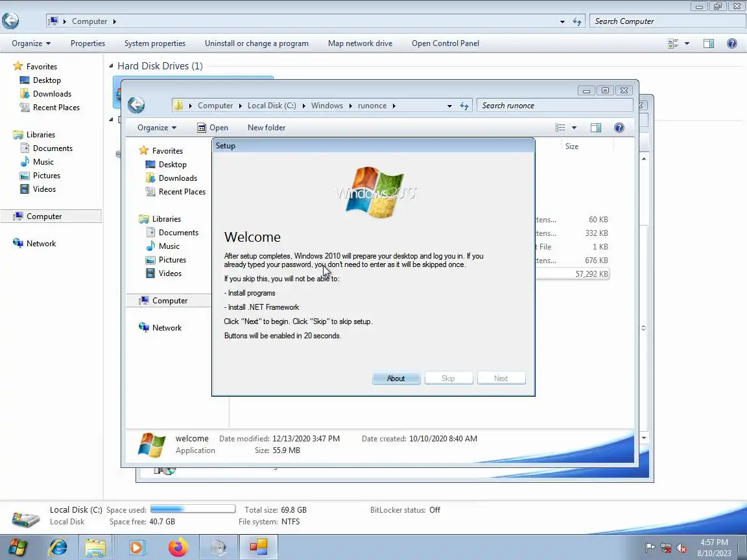Open the Organize menu in Computer window
Image resolution: width=747 pixels, height=560 pixels.
(31, 43)
